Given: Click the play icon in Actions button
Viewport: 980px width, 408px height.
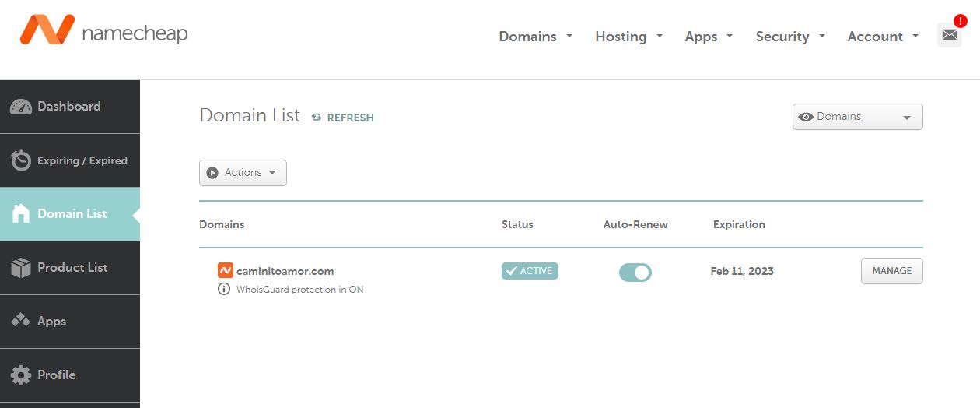Looking at the screenshot, I should click(212, 173).
